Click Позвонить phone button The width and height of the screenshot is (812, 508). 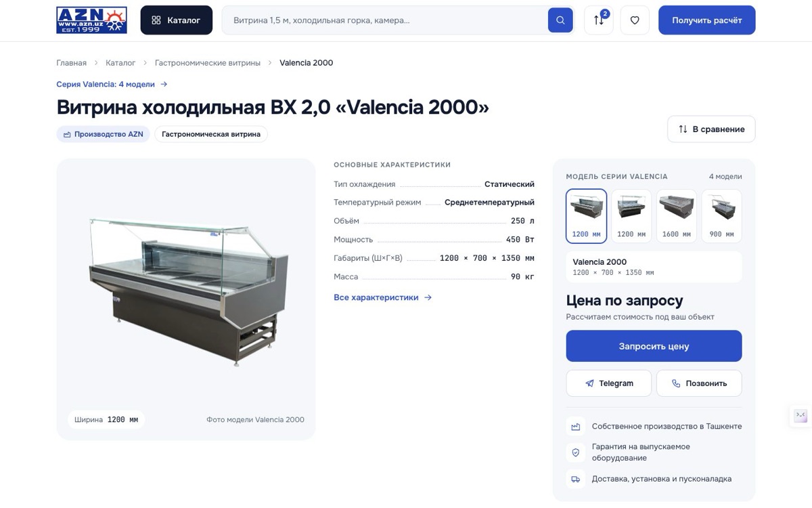click(699, 383)
